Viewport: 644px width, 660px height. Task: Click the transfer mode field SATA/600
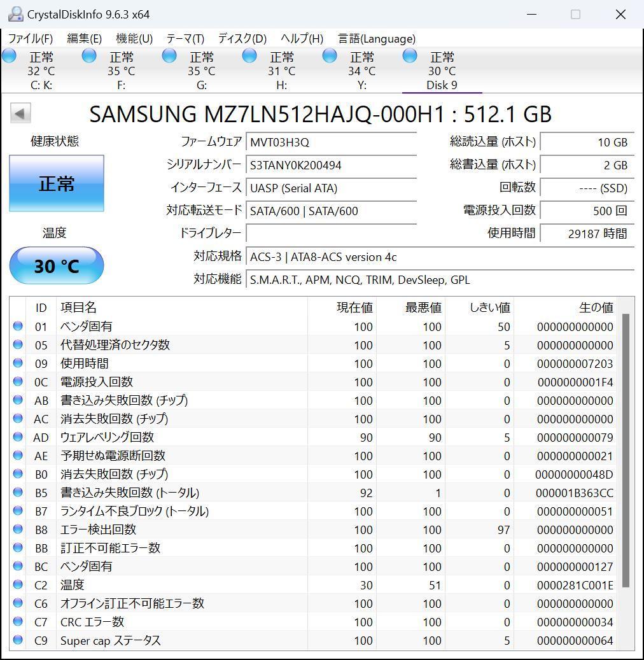click(332, 211)
